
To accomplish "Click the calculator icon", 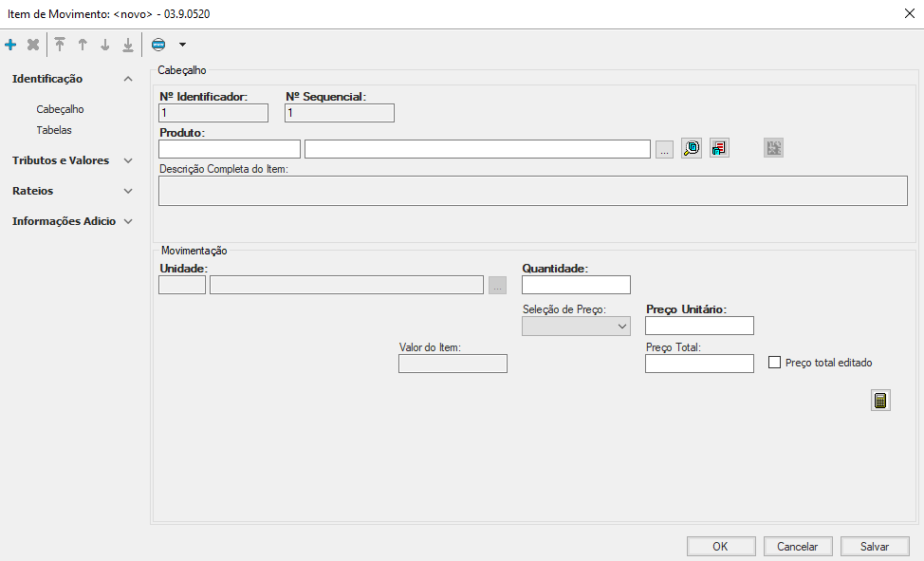I will [880, 401].
